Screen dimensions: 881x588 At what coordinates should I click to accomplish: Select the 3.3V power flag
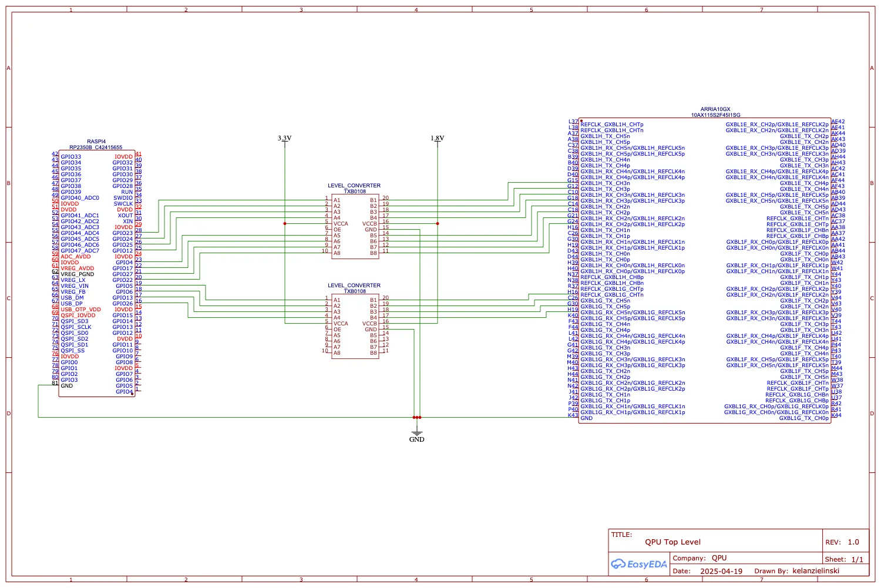click(x=284, y=139)
